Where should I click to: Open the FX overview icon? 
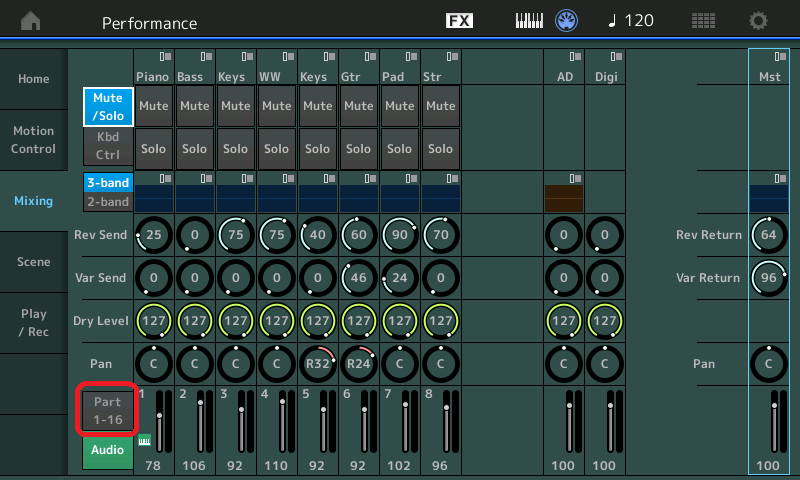click(x=459, y=21)
